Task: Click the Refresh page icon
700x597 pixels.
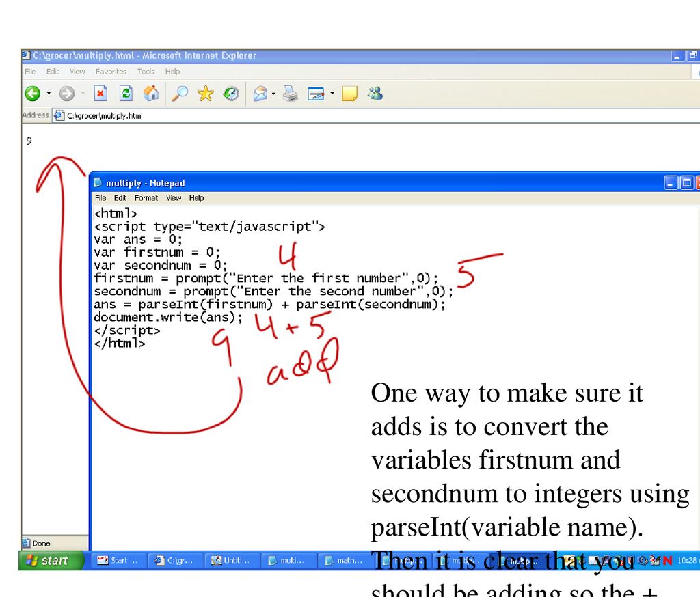Action: (x=126, y=94)
